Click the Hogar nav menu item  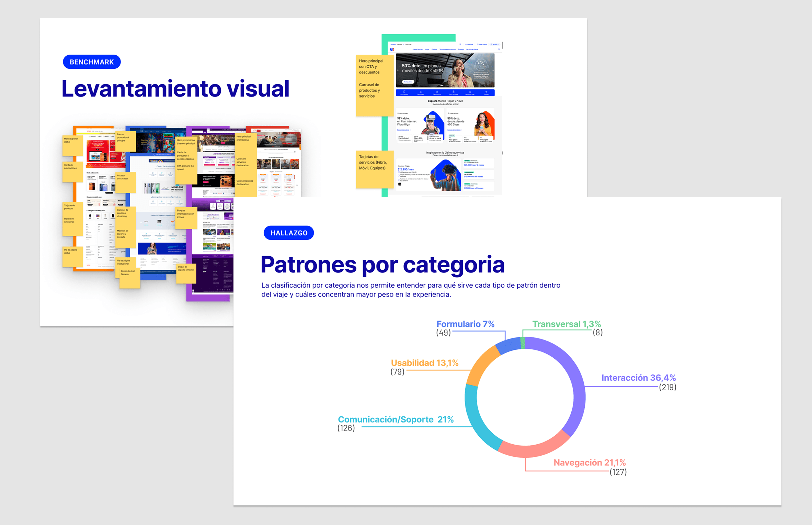click(427, 49)
